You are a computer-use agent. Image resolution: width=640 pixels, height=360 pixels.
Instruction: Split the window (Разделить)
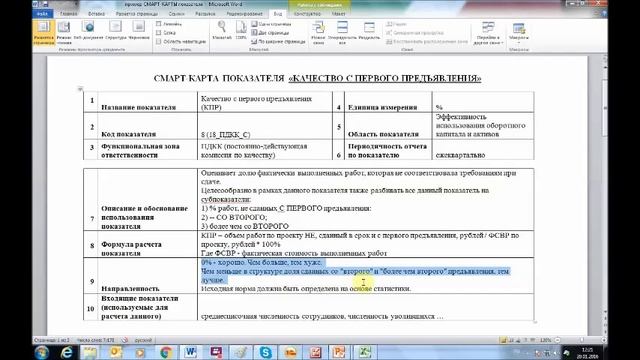pyautogui.click(x=369, y=31)
